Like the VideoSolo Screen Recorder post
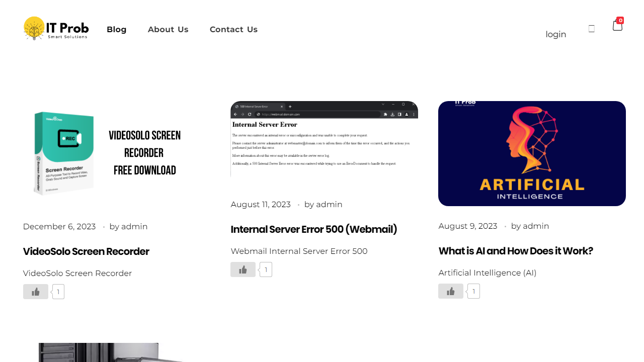This screenshot has width=644, height=362. coord(36,292)
